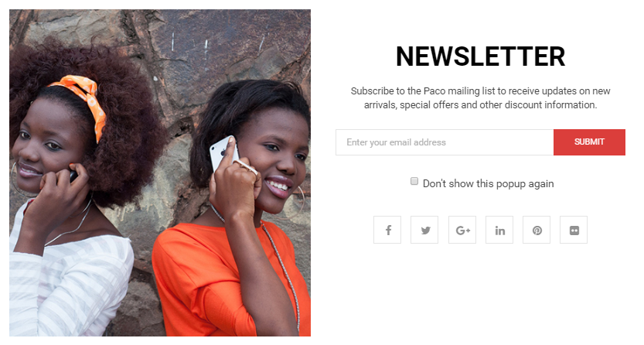Open the LinkedIn icon link
Viewport: 644px width, 345px height.
pos(499,230)
